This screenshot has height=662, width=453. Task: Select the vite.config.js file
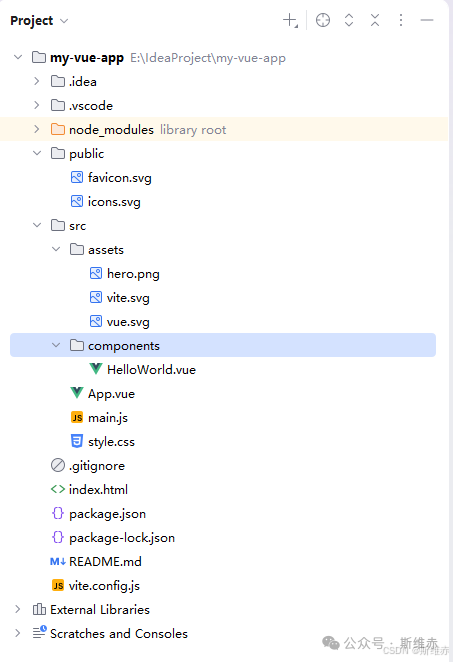pyautogui.click(x=104, y=586)
